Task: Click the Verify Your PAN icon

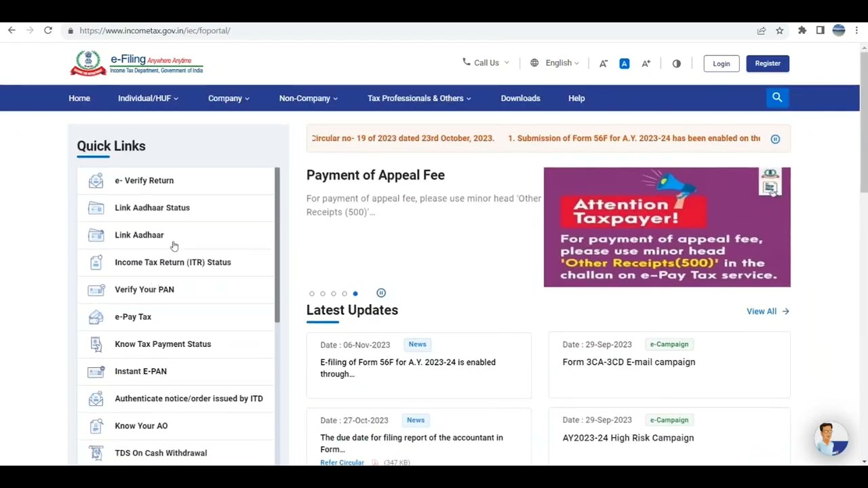Action: [x=96, y=289]
